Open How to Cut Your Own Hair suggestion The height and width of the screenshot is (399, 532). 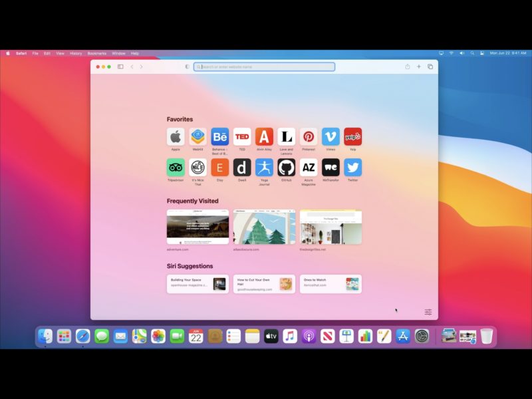(x=264, y=284)
